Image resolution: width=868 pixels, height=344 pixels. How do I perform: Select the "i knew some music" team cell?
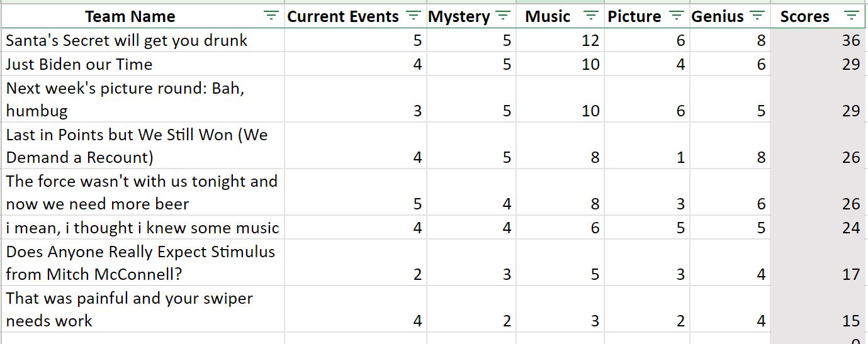pyautogui.click(x=143, y=227)
